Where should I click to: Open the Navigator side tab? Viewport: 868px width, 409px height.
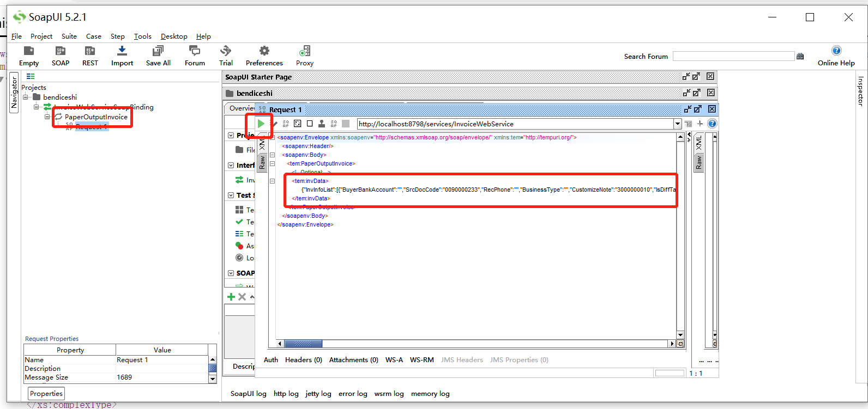point(14,94)
